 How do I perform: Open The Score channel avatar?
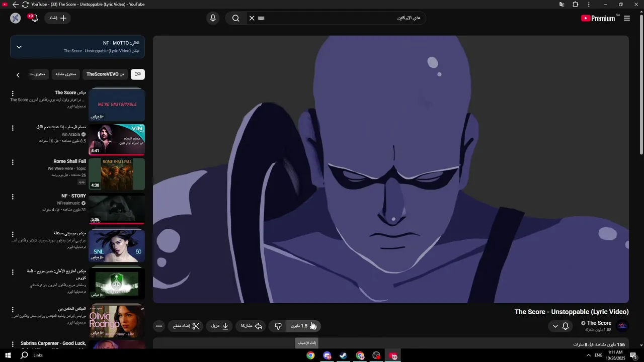tap(622, 326)
